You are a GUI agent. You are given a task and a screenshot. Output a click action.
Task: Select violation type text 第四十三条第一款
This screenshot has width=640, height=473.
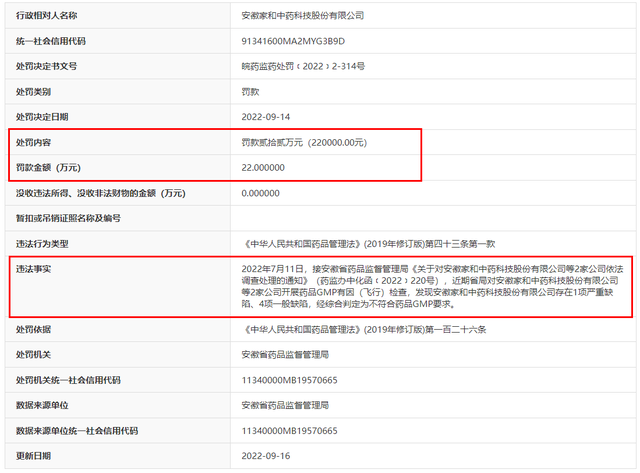coord(460,244)
